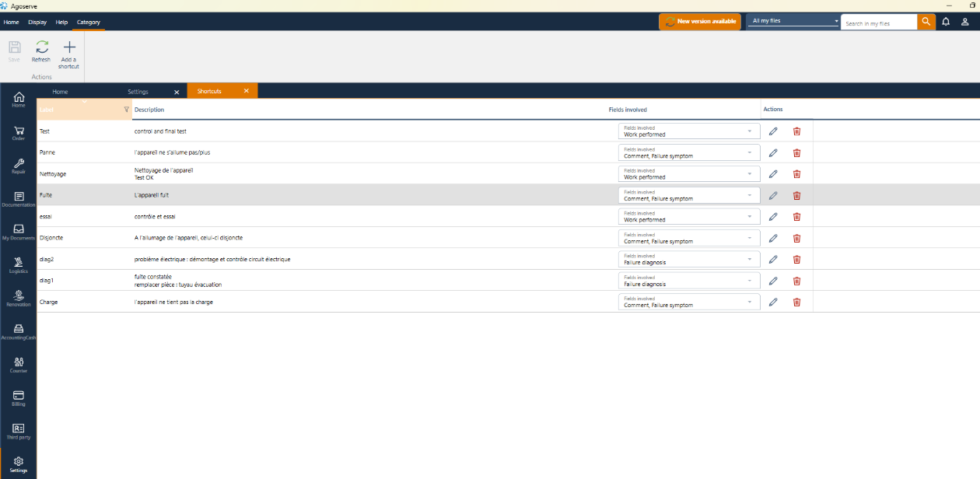The image size is (980, 479).
Task: Delete the Panne shortcut row
Action: [x=796, y=152]
